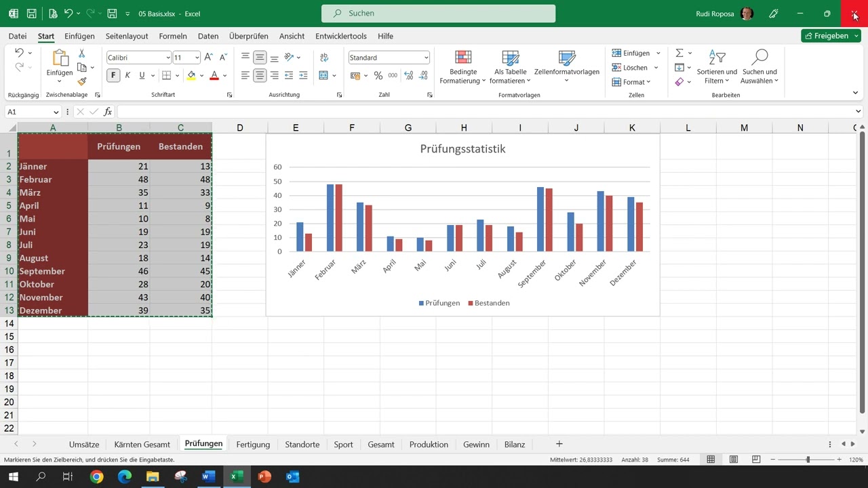The height and width of the screenshot is (488, 868).
Task: Toggle center horizontal alignment
Action: point(260,75)
